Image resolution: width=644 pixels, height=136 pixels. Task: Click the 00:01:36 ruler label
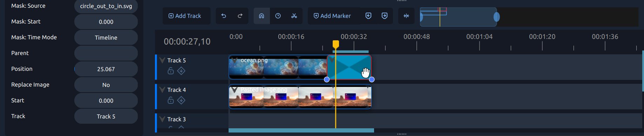605,36
